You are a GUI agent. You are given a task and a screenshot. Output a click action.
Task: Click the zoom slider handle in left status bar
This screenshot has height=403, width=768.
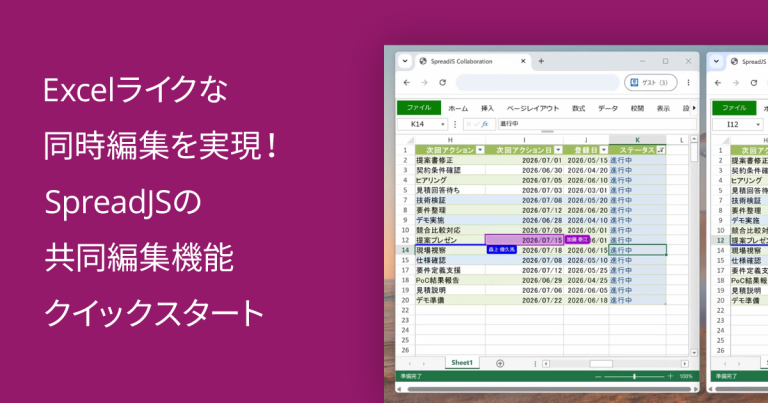click(x=634, y=377)
